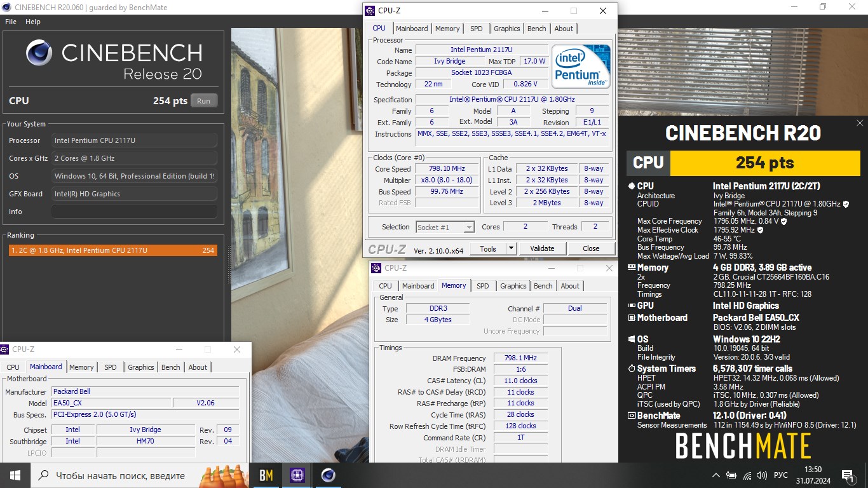Click GFX Board field Intel(R) HD Graphics

134,194
